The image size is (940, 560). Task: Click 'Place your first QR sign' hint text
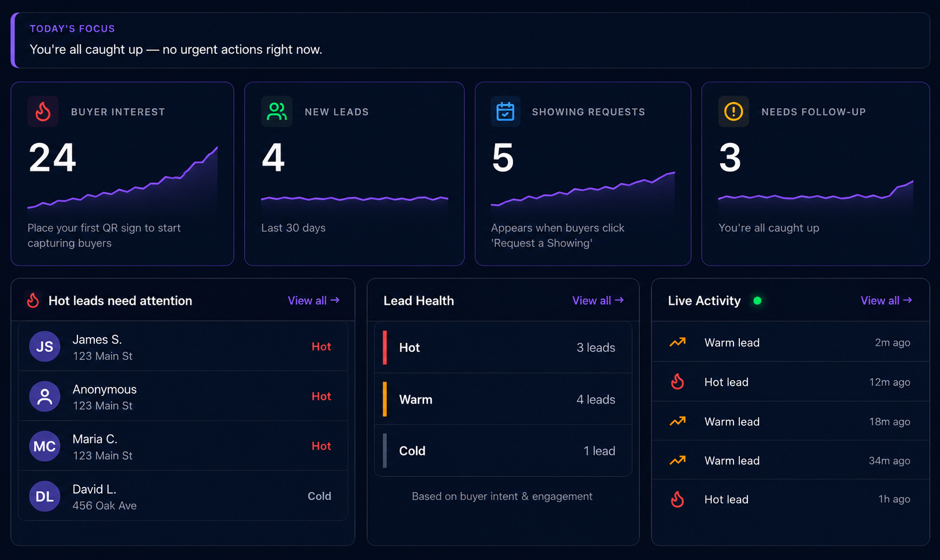(x=104, y=235)
